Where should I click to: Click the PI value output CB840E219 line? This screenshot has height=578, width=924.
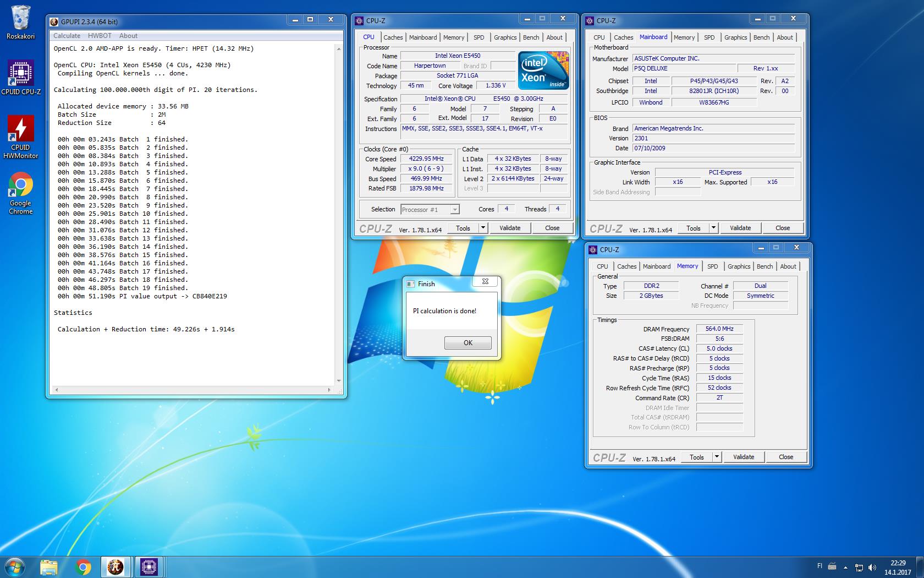coord(142,296)
